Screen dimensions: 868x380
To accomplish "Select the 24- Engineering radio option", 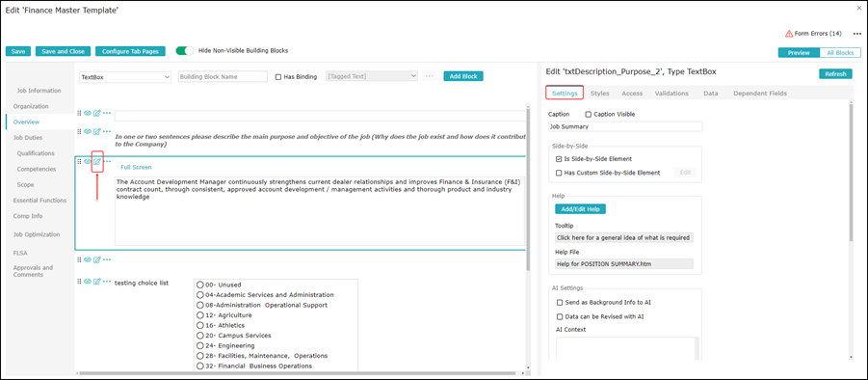I will (x=200, y=345).
